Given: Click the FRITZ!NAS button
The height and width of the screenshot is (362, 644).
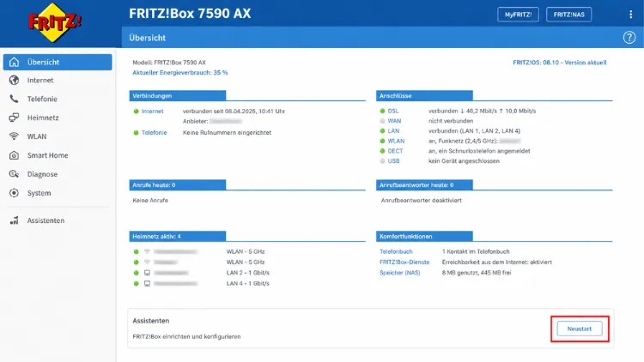Looking at the screenshot, I should (568, 15).
